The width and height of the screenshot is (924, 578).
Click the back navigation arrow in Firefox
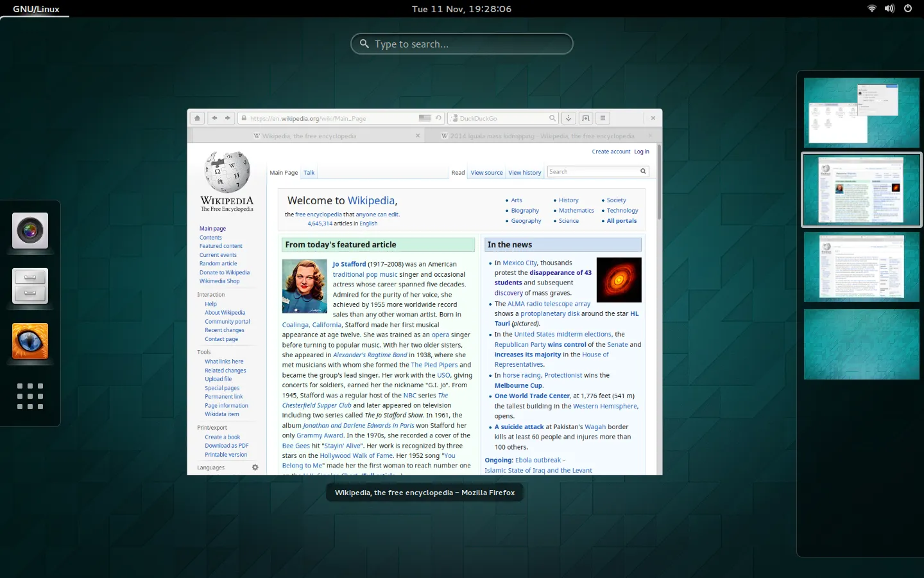pos(214,118)
